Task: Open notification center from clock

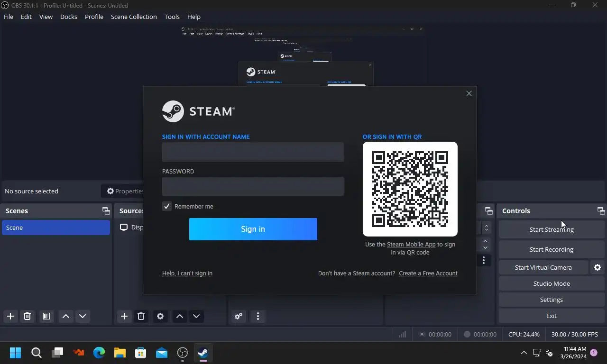Action: pyautogui.click(x=575, y=353)
